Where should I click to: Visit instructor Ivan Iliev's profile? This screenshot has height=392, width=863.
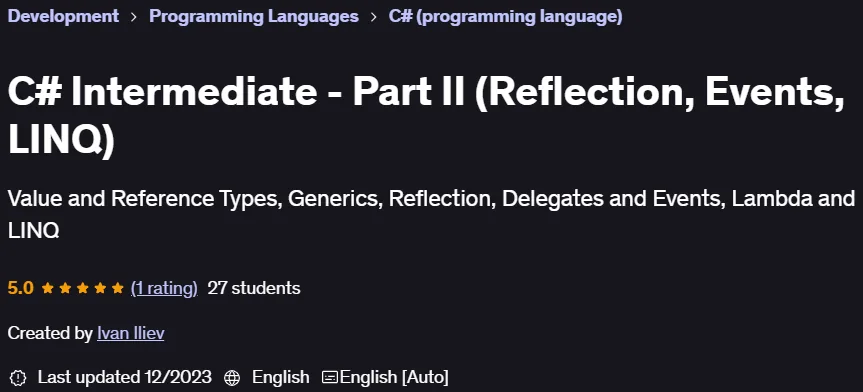point(130,333)
